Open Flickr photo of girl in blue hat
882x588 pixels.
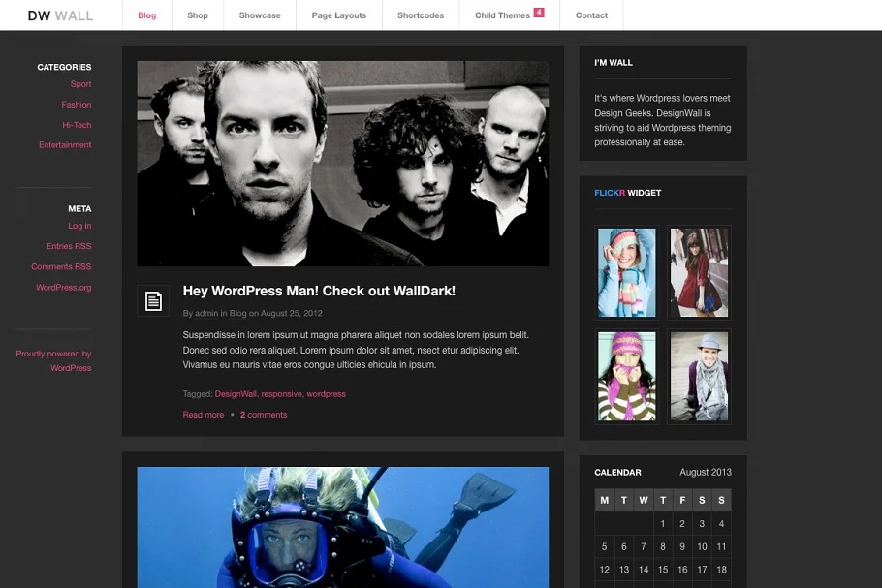626,272
